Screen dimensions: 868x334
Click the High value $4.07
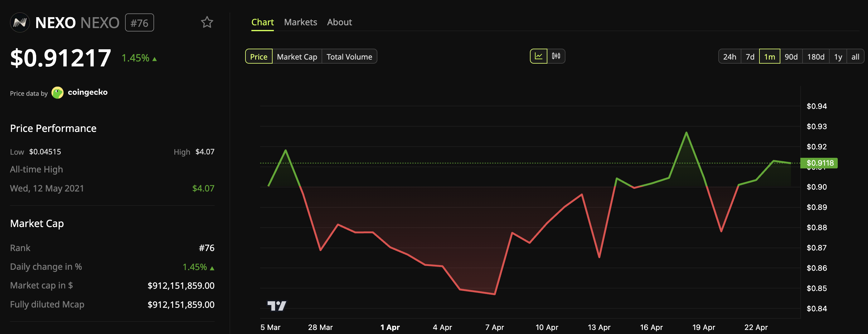click(205, 152)
